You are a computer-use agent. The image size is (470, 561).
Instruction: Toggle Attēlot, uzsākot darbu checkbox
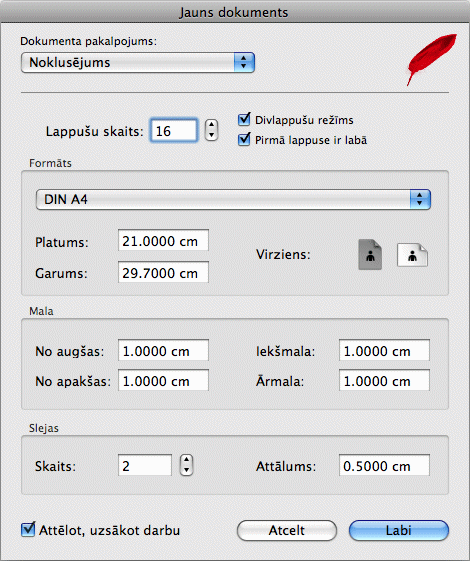pyautogui.click(x=28, y=530)
